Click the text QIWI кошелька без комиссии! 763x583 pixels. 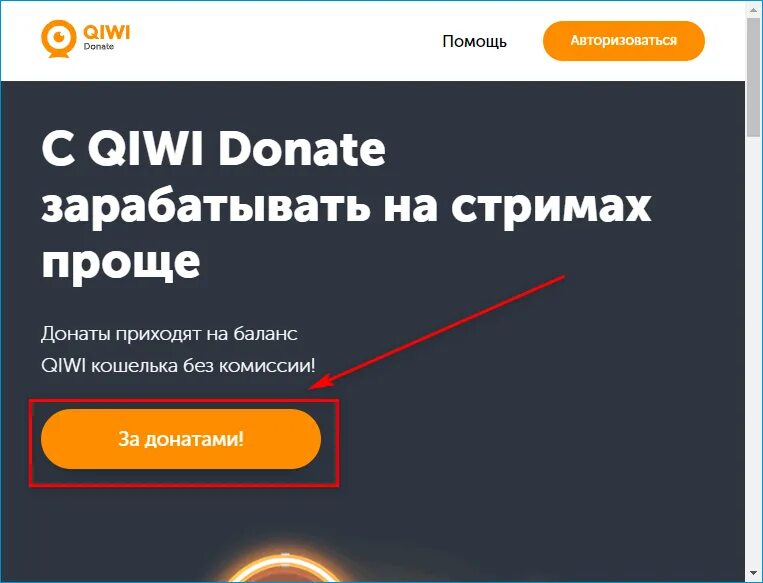tap(178, 365)
